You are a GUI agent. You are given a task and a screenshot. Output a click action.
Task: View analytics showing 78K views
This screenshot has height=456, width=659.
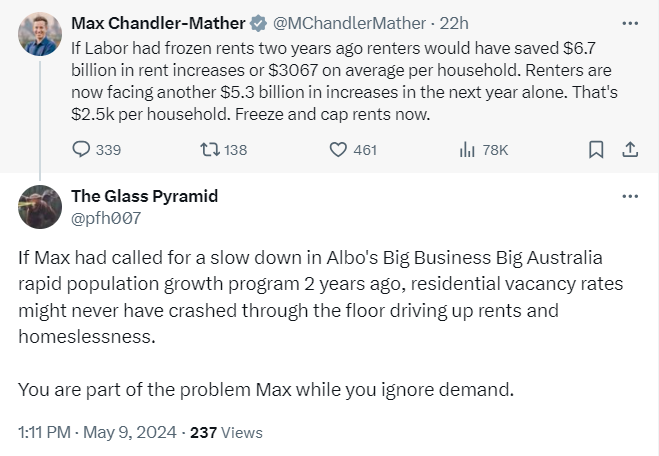[x=466, y=150]
